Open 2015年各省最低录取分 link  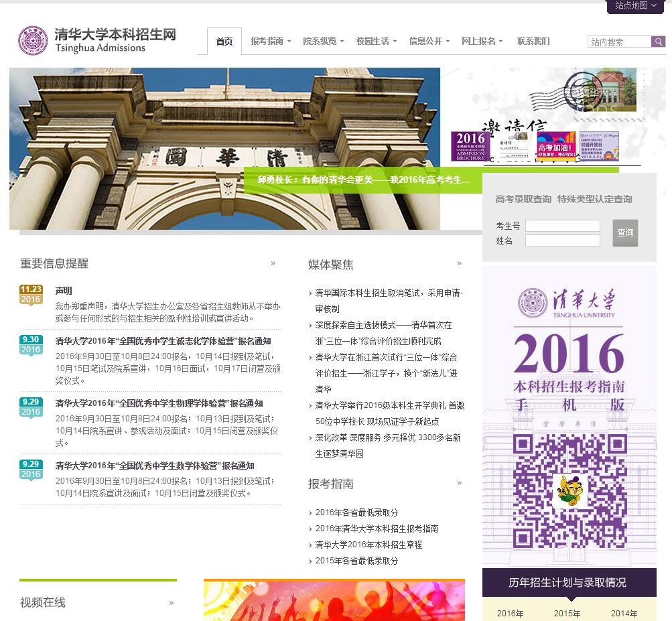356,561
